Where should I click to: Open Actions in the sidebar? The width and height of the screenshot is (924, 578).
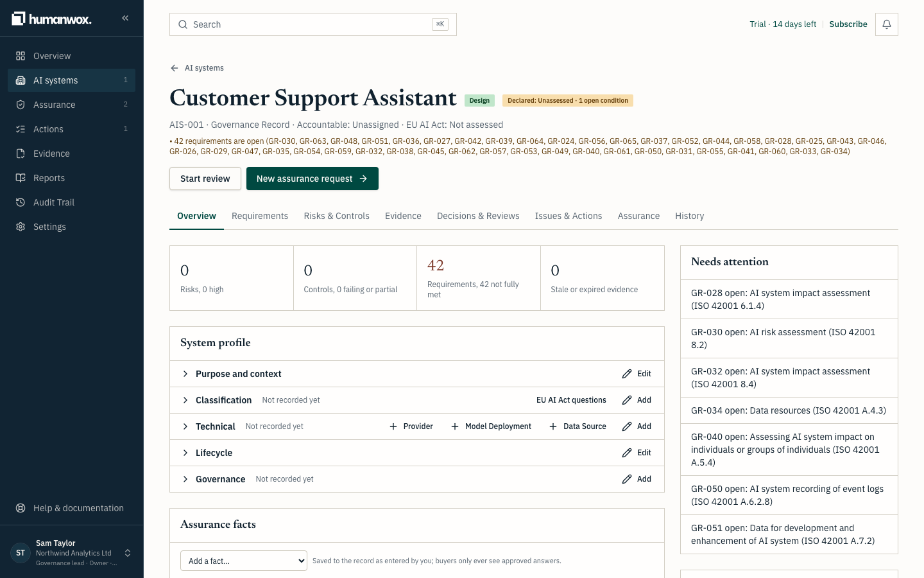[72, 129]
